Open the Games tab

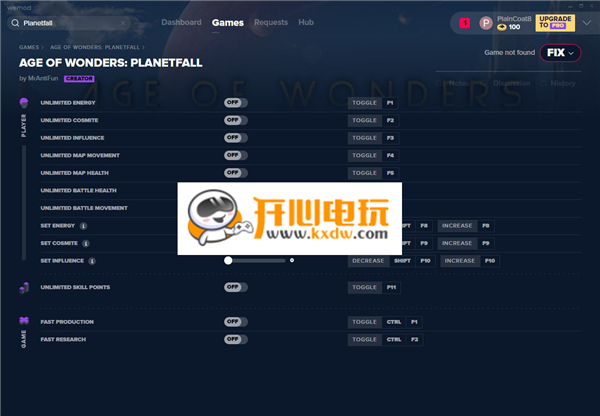pos(227,22)
